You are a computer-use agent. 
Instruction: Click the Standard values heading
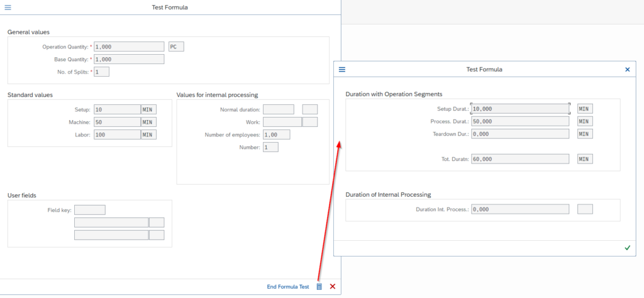click(30, 95)
